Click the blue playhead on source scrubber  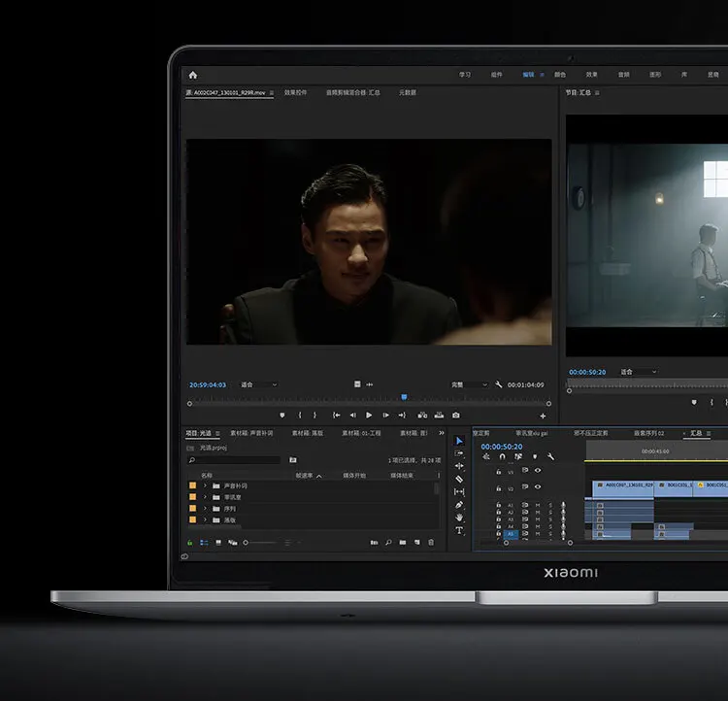pos(404,396)
